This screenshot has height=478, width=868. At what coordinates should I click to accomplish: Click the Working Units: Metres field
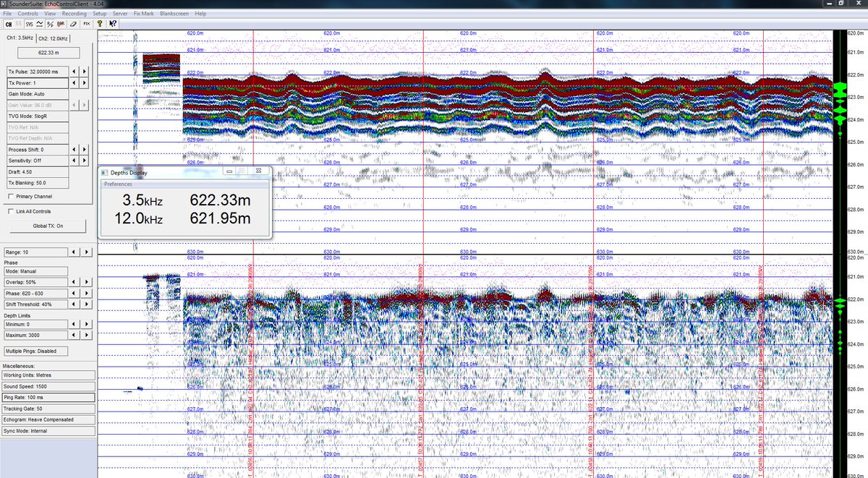coord(48,375)
